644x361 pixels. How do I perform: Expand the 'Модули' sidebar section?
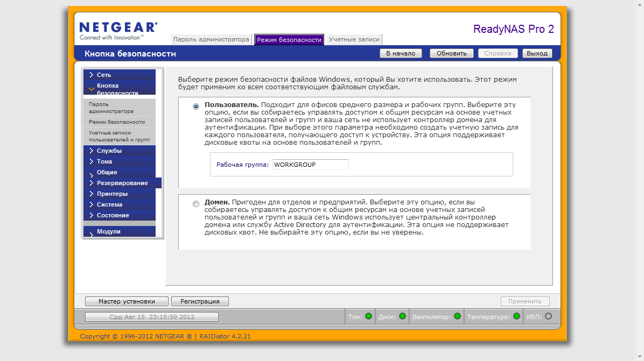[x=119, y=231]
